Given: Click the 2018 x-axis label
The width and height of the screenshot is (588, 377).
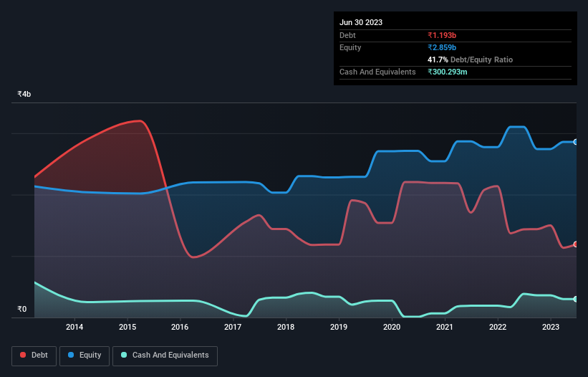Looking at the screenshot, I should tap(286, 327).
